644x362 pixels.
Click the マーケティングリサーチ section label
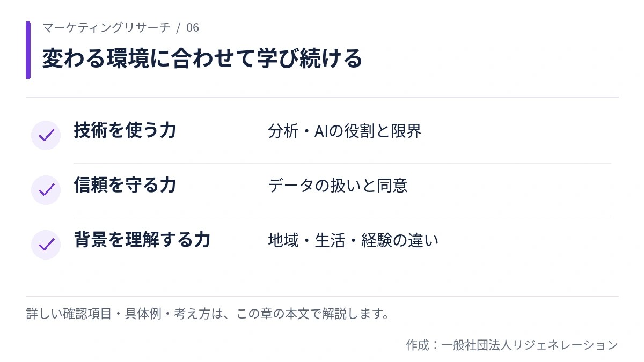point(106,27)
